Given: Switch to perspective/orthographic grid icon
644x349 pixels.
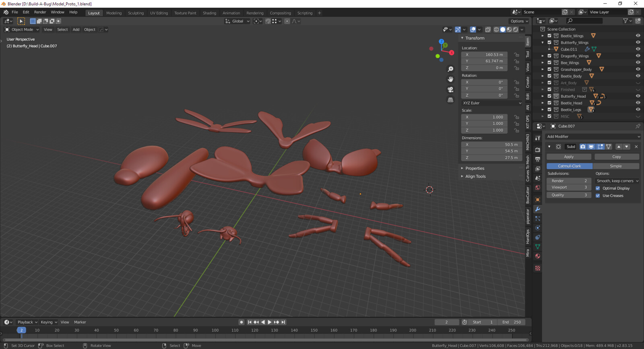Looking at the screenshot, I should point(450,100).
